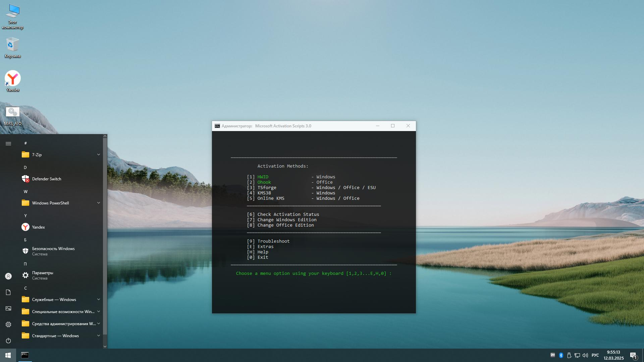This screenshot has height=362, width=644.
Task: Open Безопасность Windows from app list
Action: click(x=53, y=251)
